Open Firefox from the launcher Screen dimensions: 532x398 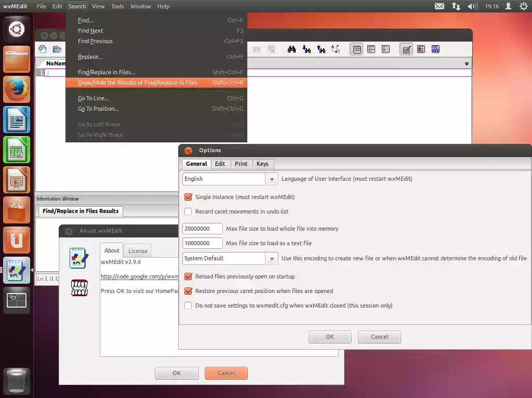[x=16, y=89]
